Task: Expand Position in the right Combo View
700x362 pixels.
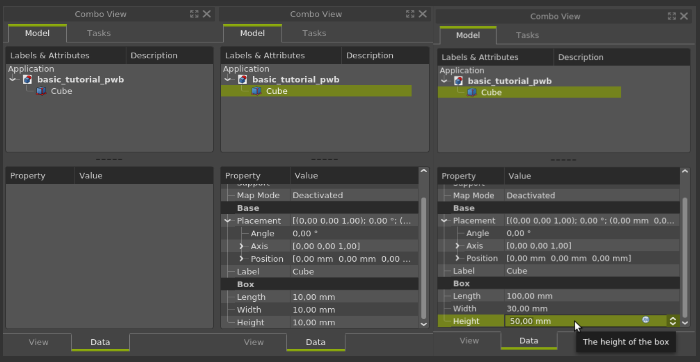Action: 458,258
